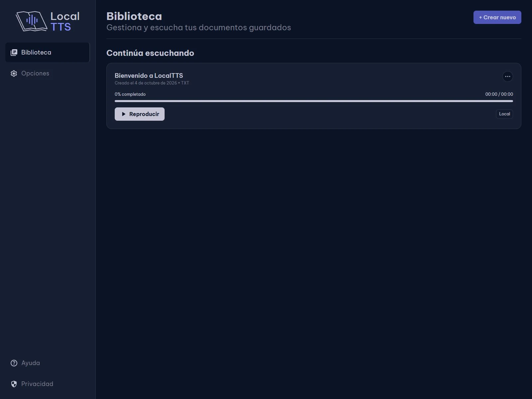532x399 pixels.
Task: Open the Ayuda help page
Action: [48, 363]
